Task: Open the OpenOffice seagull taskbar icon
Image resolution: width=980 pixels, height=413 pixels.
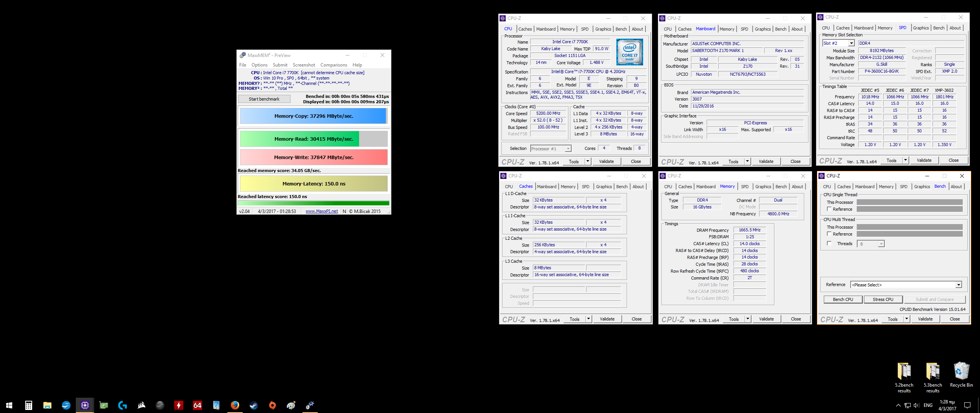Action: pyautogui.click(x=66, y=405)
